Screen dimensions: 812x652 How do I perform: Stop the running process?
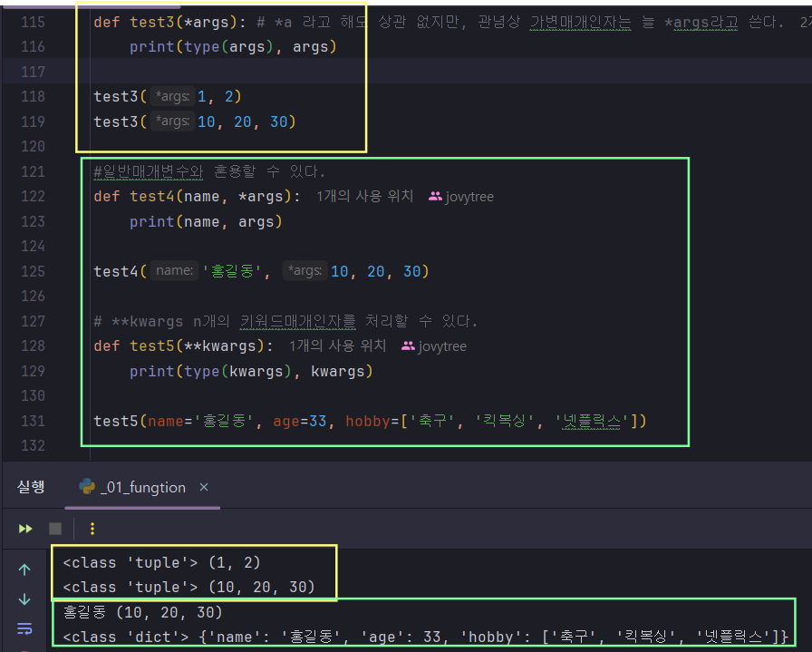pos(55,529)
